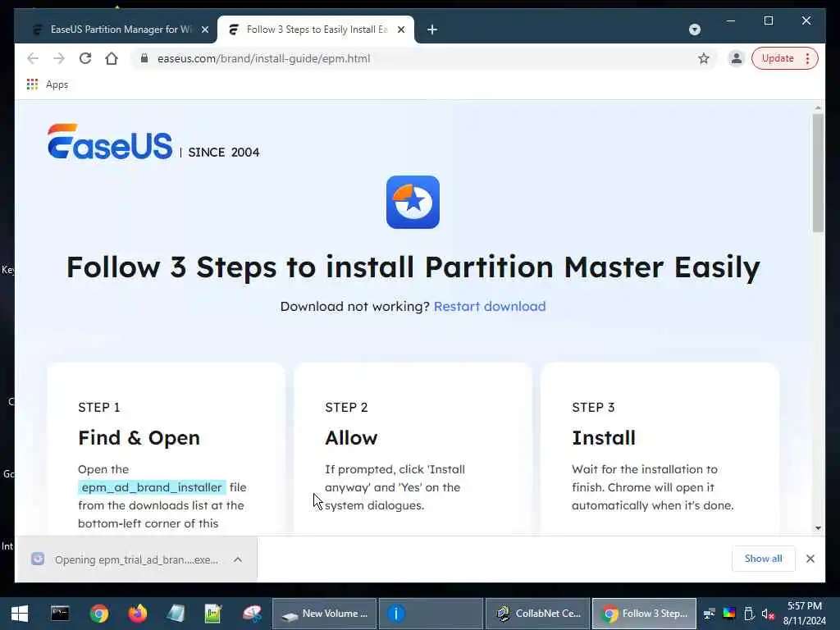Launch Firefox from the taskbar
This screenshot has width=840, height=630.
(x=138, y=614)
